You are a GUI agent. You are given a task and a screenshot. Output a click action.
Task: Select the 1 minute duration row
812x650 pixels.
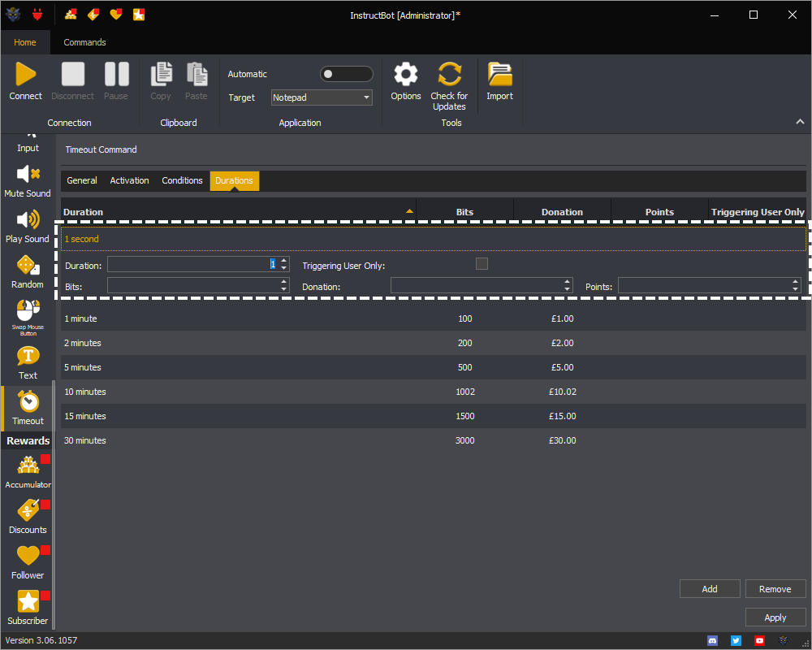[434, 318]
